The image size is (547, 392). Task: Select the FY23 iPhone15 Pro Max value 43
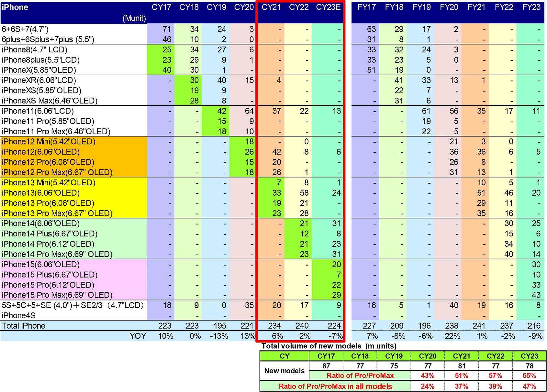pos(536,295)
